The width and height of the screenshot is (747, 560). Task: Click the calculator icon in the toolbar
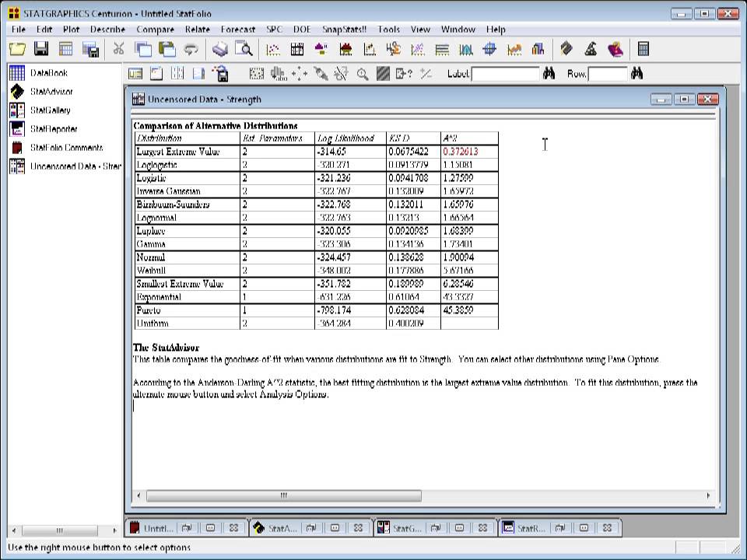pyautogui.click(x=644, y=49)
